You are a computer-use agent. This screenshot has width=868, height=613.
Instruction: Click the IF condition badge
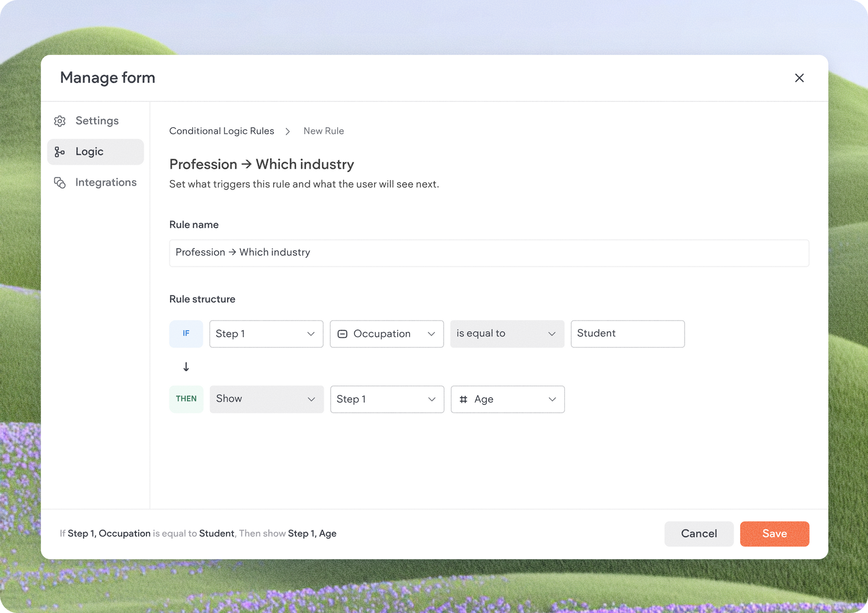tap(186, 334)
